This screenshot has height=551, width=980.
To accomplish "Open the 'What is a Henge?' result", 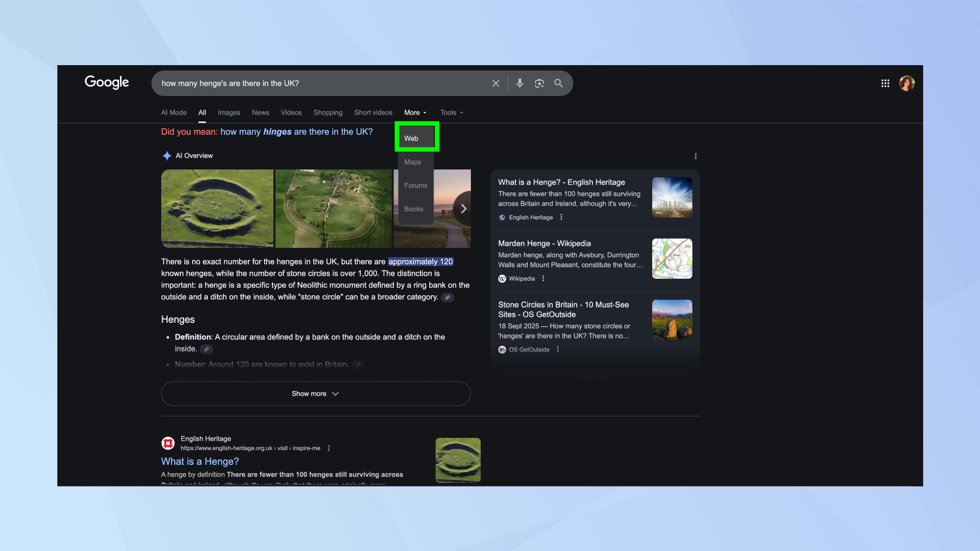I will (200, 461).
